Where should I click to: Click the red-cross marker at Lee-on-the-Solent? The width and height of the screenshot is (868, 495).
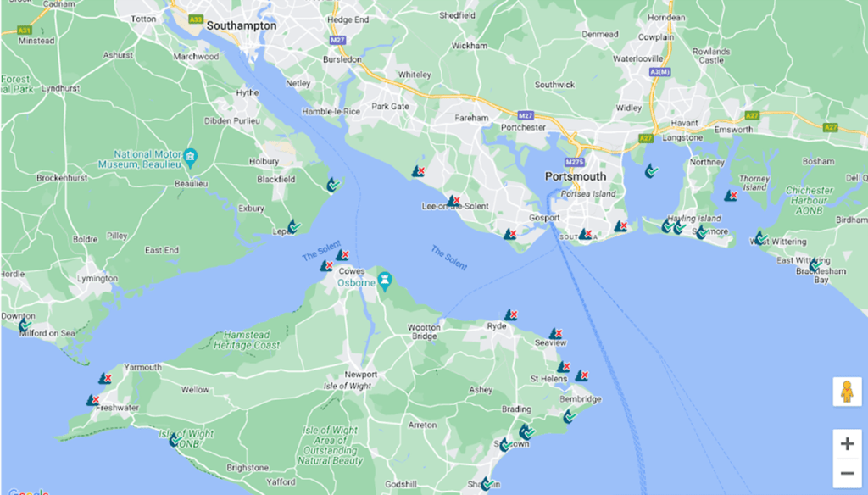coord(454,201)
